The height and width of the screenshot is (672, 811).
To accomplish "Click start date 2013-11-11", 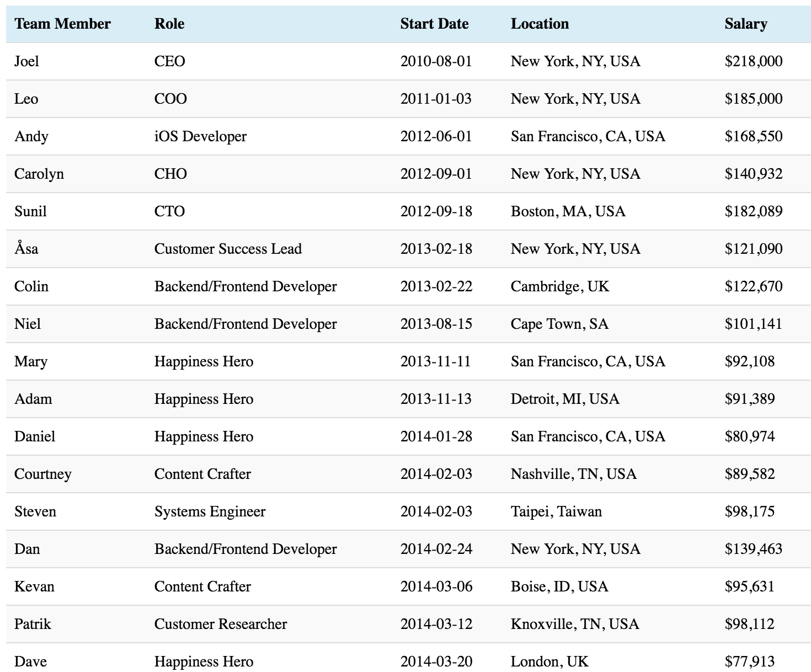I will 435,361.
